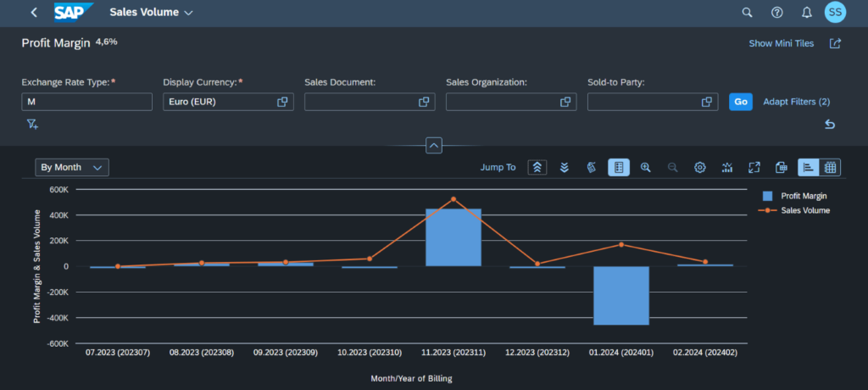The image size is (868, 390).
Task: Click Profit Margin legend swatch
Action: (x=767, y=196)
